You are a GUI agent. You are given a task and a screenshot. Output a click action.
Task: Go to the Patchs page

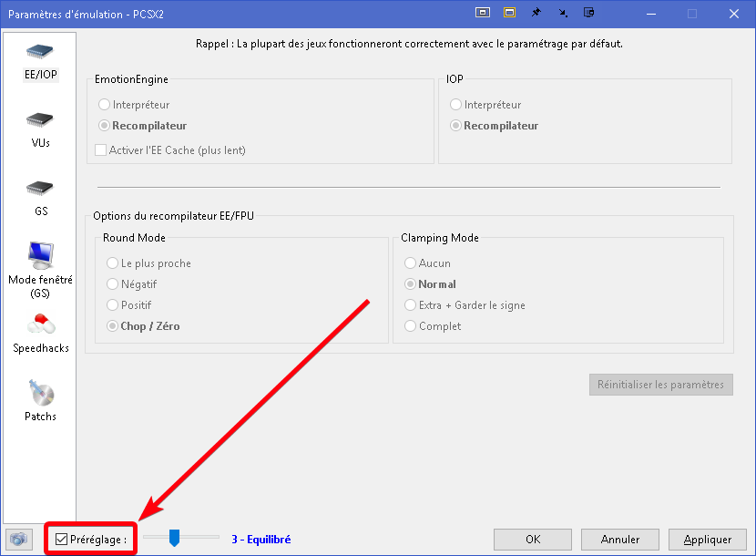pos(40,402)
